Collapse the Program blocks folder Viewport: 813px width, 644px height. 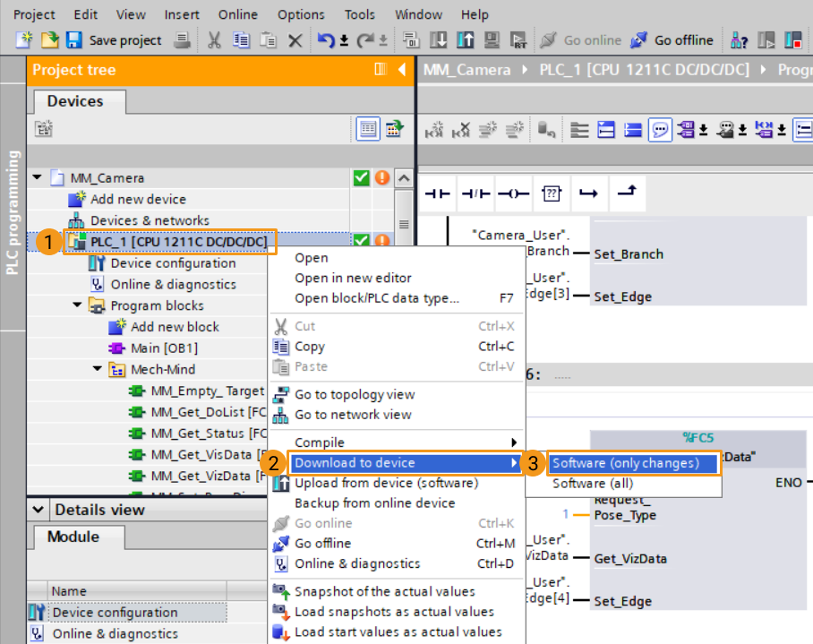coord(78,305)
